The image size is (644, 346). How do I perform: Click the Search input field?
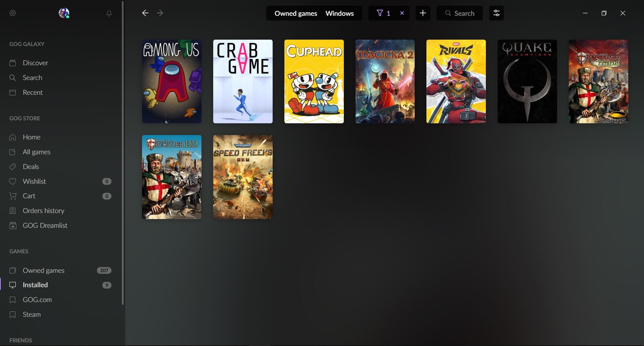pos(464,13)
